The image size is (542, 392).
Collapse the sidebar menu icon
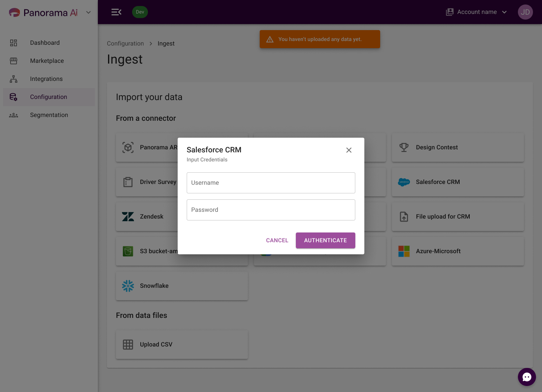(116, 12)
